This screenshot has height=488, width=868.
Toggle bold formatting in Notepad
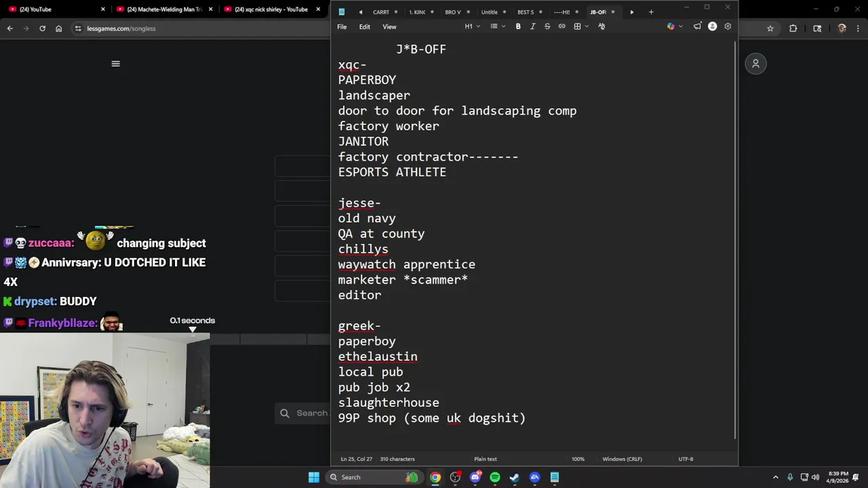(518, 26)
